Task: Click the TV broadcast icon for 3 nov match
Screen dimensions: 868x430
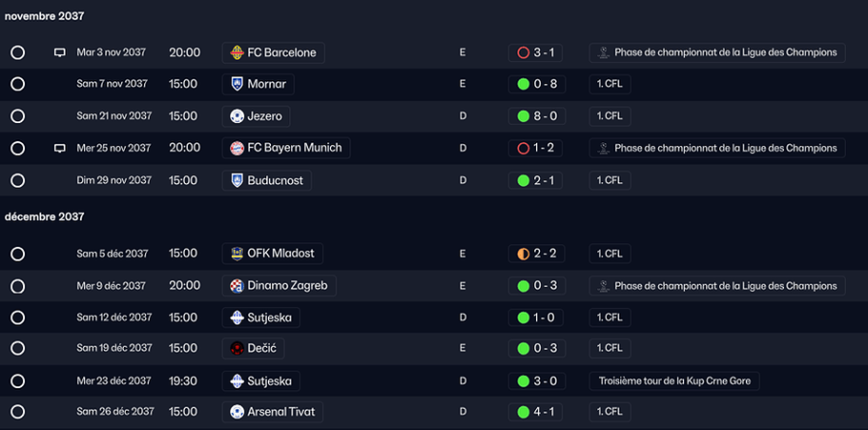Action: click(60, 52)
